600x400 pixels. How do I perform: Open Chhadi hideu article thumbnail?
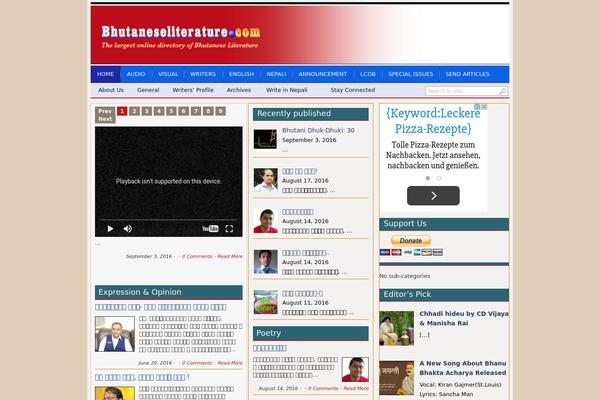[x=396, y=328]
